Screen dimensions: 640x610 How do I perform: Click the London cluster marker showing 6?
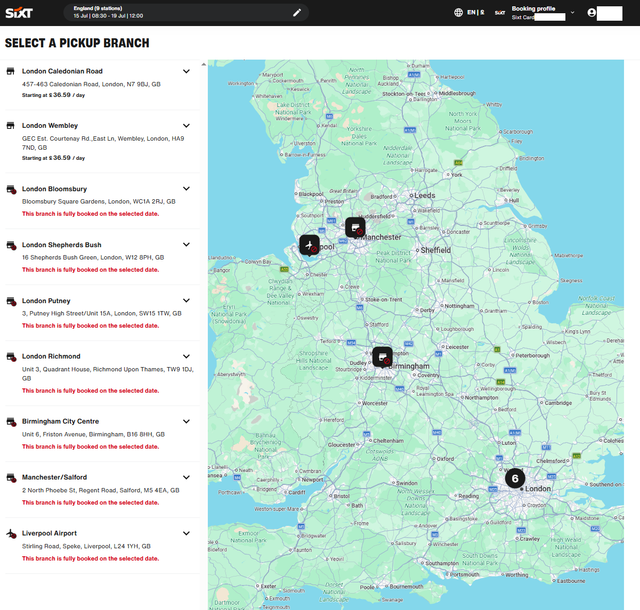click(x=515, y=478)
